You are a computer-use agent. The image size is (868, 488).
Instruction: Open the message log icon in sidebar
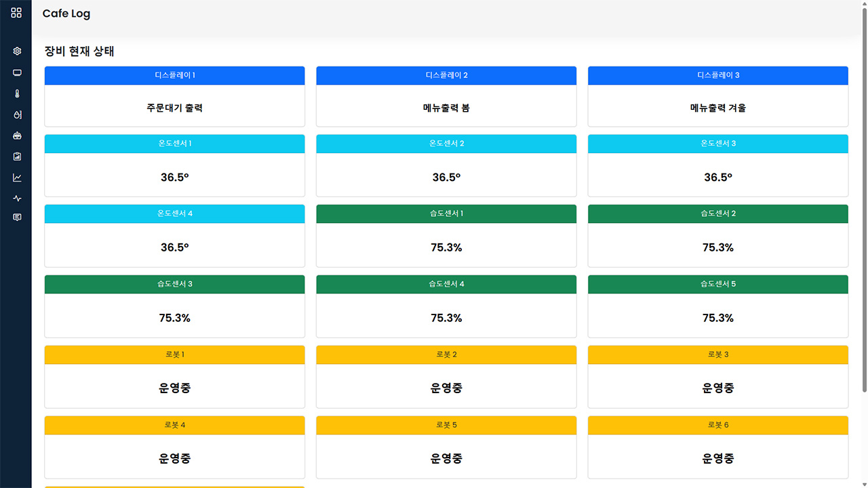point(17,218)
